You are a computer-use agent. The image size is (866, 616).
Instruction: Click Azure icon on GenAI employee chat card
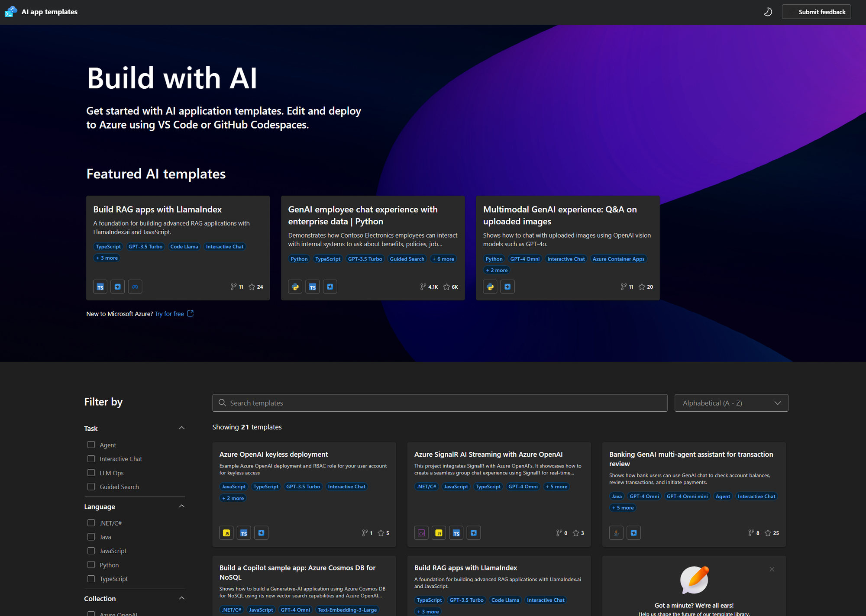(x=330, y=287)
